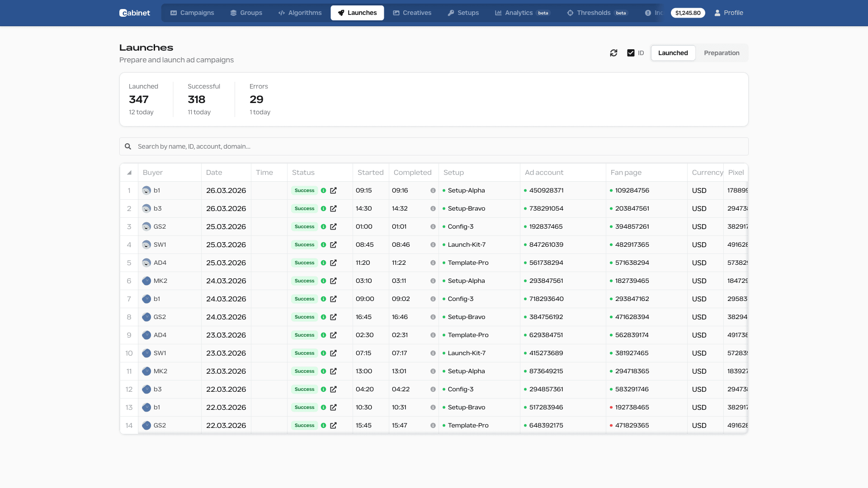Open external link icon for row 14

(333, 426)
